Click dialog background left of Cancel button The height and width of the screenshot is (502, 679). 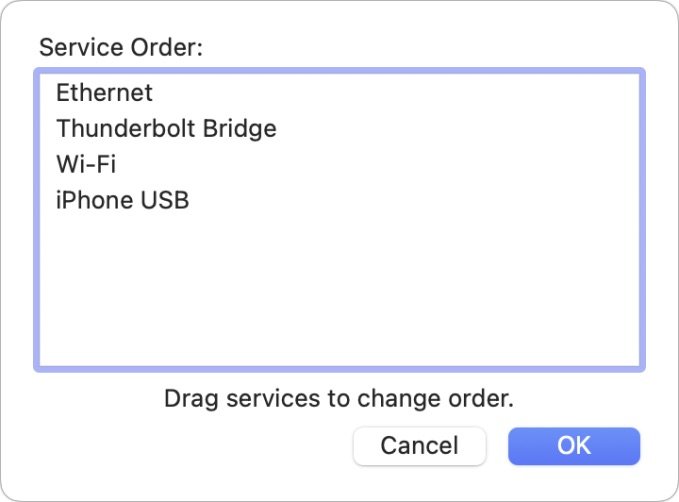200,446
